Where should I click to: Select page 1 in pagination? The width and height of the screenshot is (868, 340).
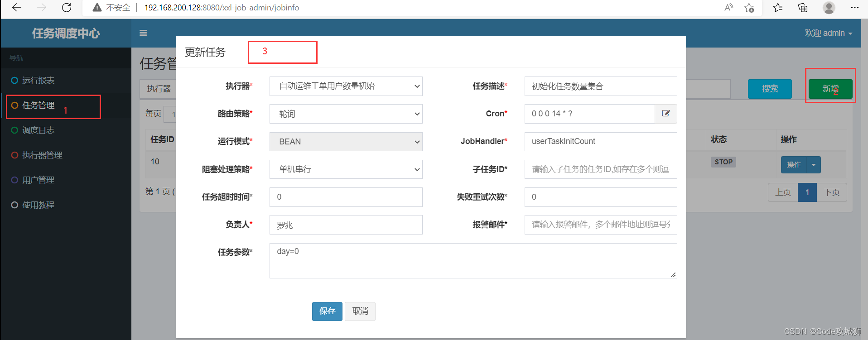click(x=807, y=192)
